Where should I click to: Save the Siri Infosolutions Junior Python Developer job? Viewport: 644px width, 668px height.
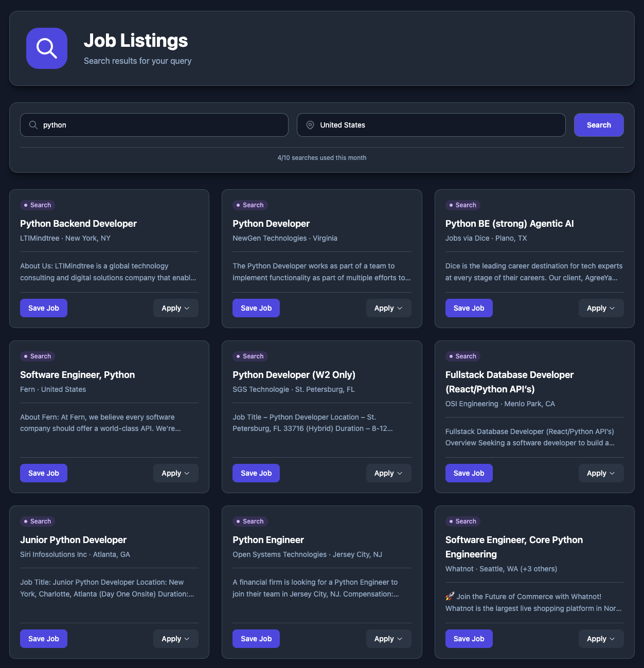point(43,638)
